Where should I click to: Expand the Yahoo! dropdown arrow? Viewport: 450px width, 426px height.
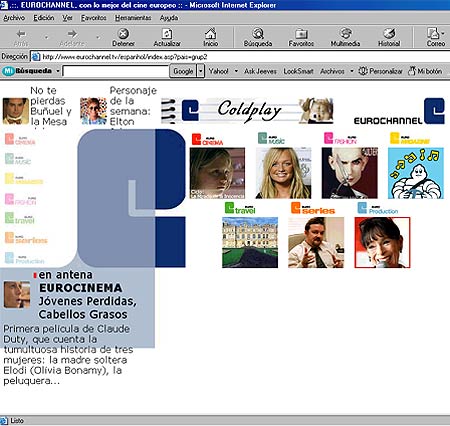[236, 71]
